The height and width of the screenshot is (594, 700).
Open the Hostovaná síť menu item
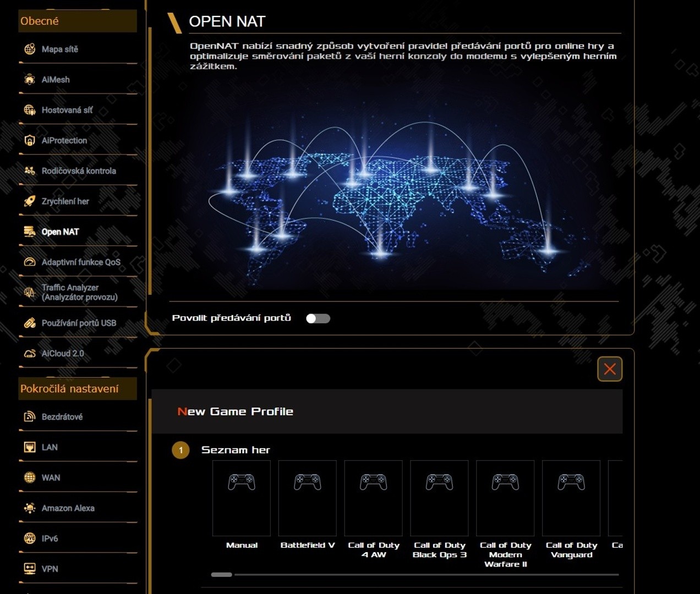pyautogui.click(x=67, y=110)
